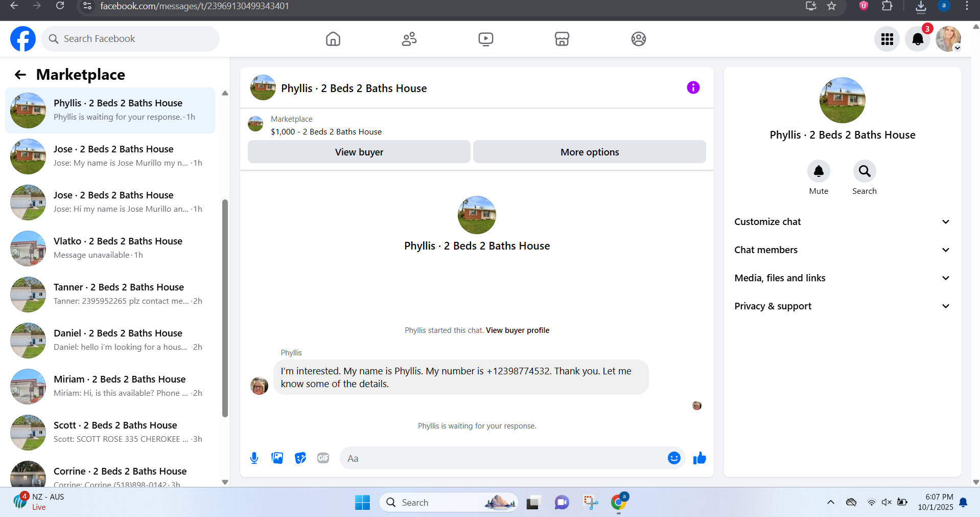980x517 pixels.
Task: Open the Facebook menu grid icon
Action: 887,39
